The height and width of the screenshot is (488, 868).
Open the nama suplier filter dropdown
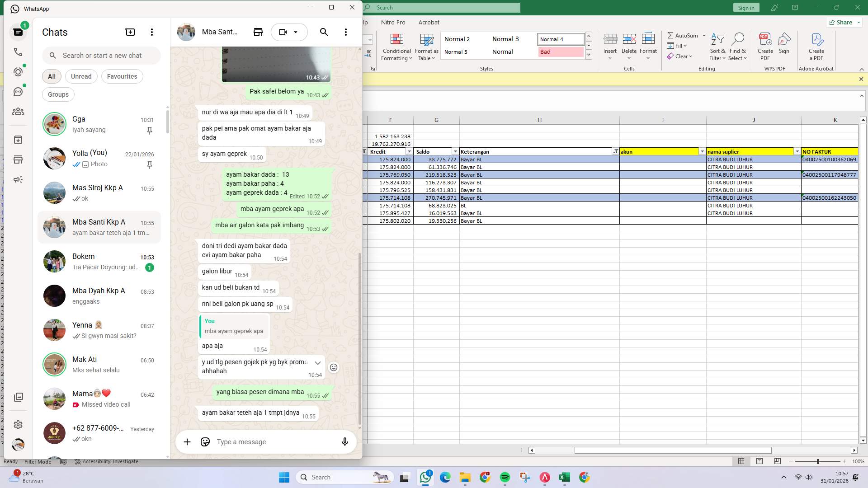point(797,151)
